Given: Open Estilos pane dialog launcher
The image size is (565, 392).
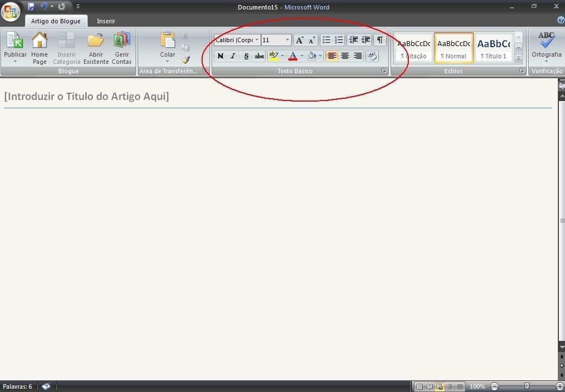Looking at the screenshot, I should [522, 71].
